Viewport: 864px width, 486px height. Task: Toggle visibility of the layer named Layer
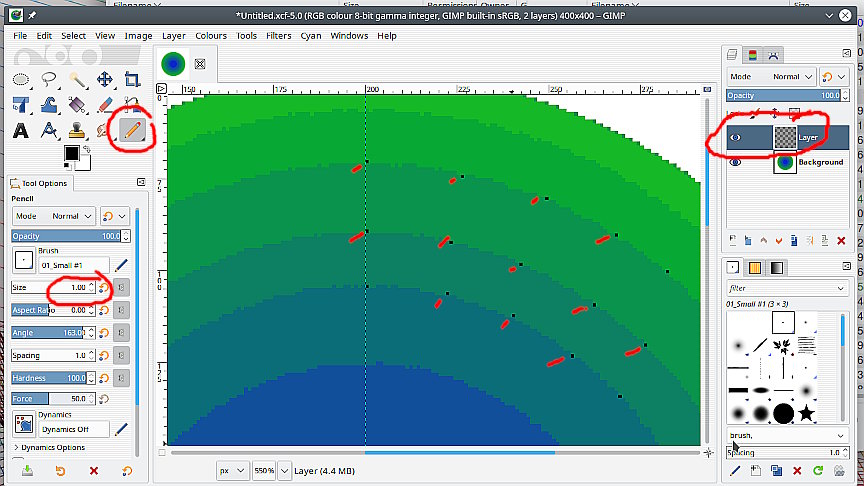(735, 138)
